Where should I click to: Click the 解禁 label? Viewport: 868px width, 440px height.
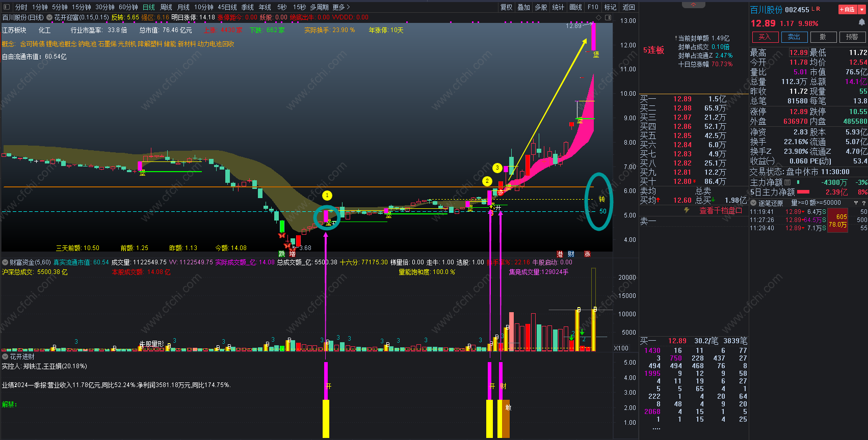coord(9,404)
